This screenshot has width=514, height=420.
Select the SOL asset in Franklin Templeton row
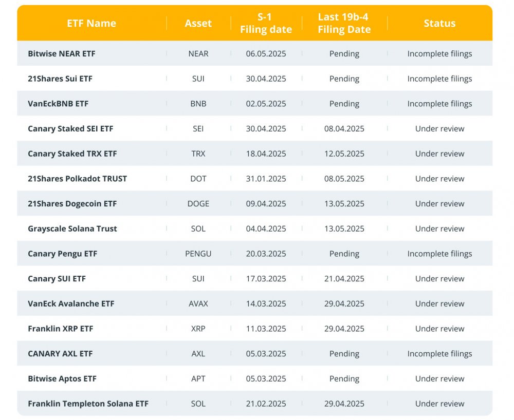pyautogui.click(x=198, y=404)
